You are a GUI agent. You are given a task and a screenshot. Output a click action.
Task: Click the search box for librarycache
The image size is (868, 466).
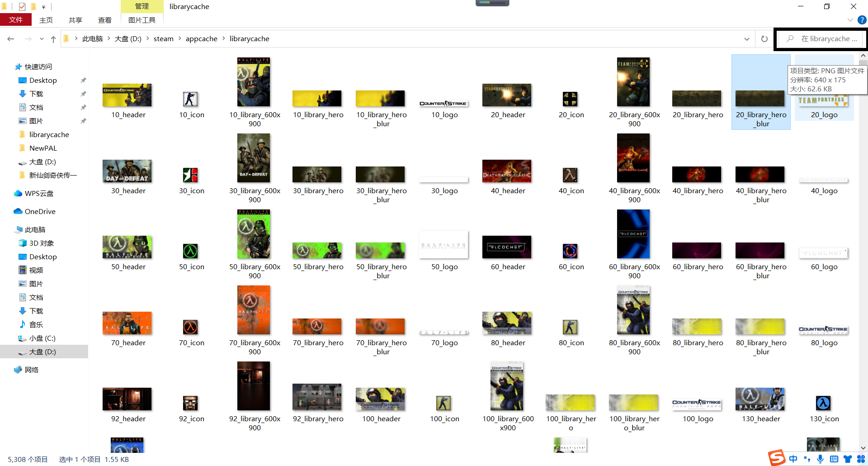point(821,39)
